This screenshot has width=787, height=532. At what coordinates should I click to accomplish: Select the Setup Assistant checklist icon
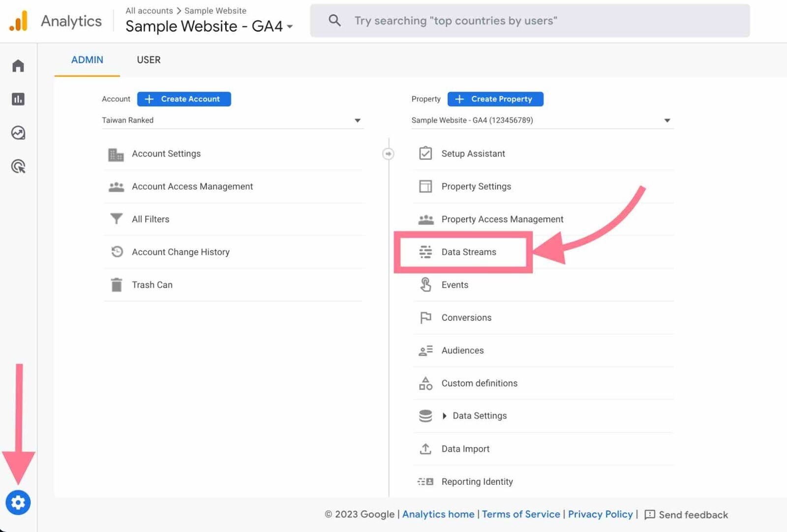[425, 153]
